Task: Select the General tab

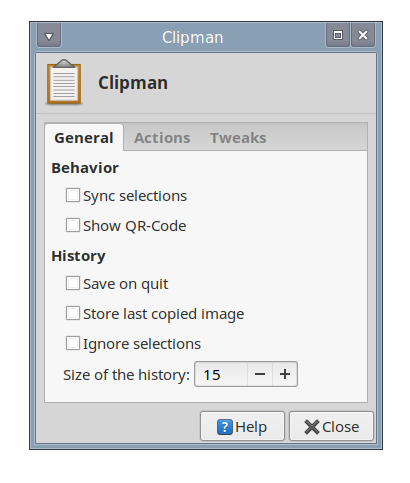Action: pyautogui.click(x=84, y=138)
